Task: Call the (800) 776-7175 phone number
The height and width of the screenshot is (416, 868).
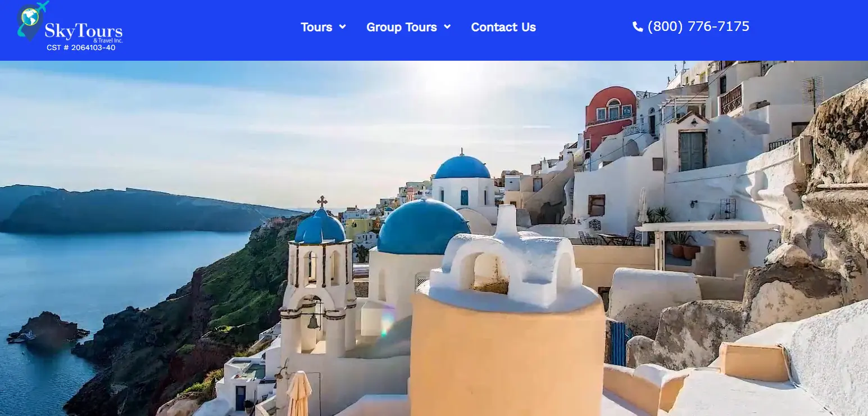Action: click(698, 26)
